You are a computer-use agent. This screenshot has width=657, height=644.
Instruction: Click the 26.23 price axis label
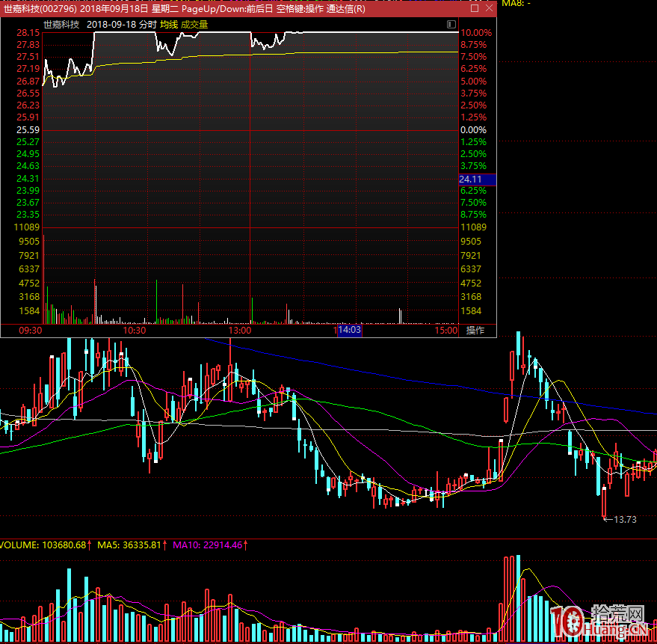pyautogui.click(x=28, y=105)
